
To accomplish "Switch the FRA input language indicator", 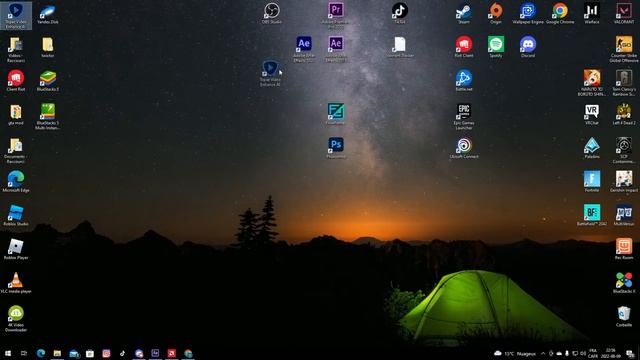I will [x=593, y=353].
